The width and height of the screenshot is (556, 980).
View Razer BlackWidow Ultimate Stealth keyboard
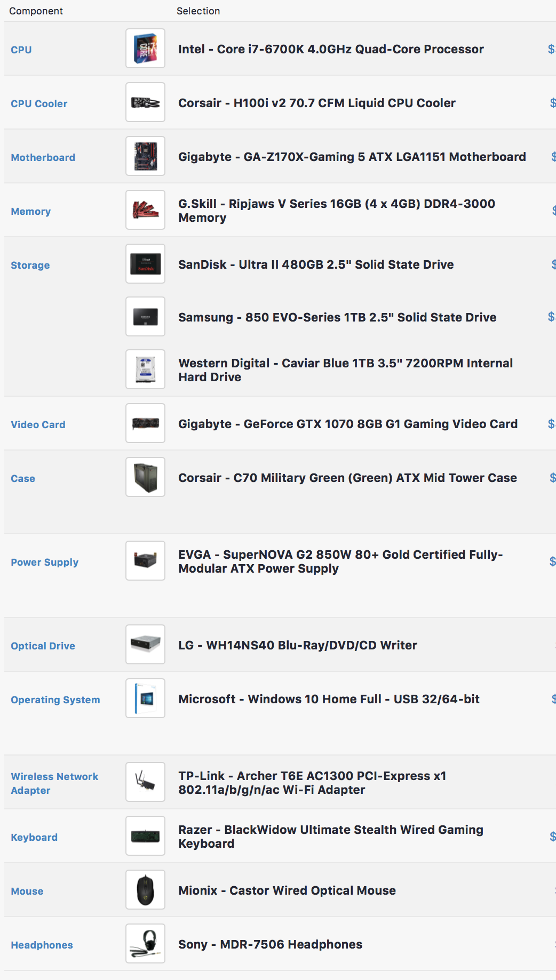point(331,837)
